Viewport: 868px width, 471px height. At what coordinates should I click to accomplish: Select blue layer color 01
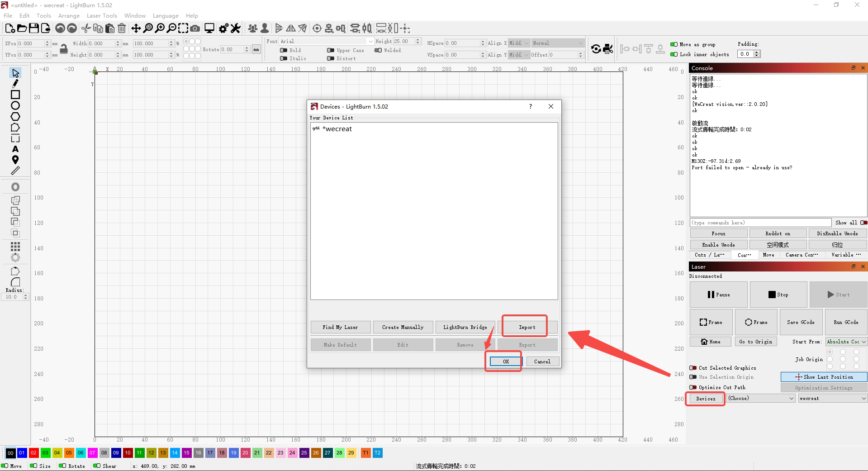coord(22,453)
